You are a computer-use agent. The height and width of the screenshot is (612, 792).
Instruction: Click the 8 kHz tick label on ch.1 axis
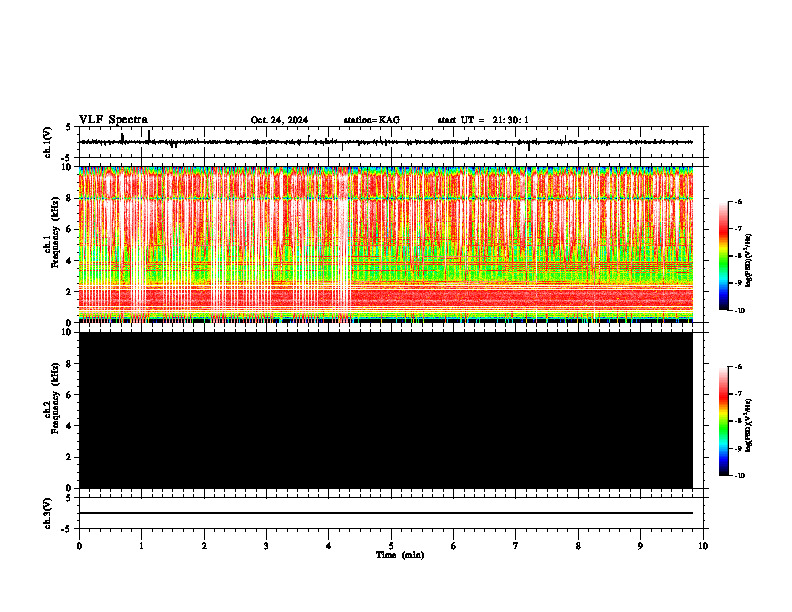70,198
